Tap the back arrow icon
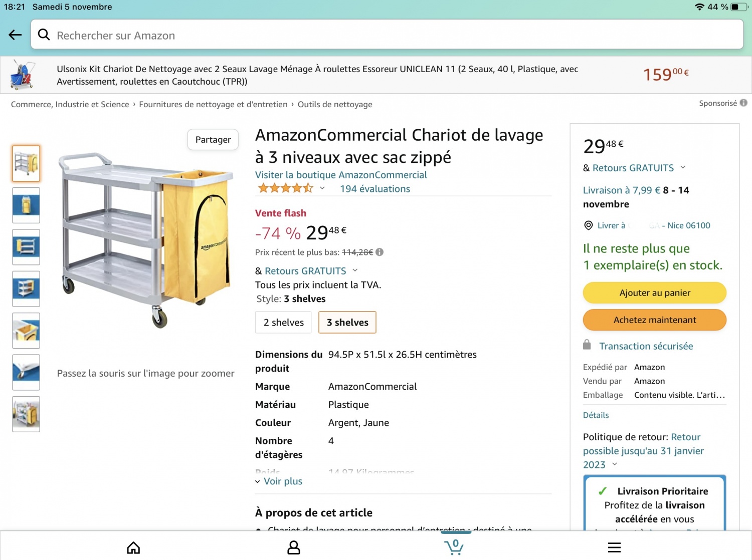This screenshot has height=560, width=752. [x=15, y=35]
